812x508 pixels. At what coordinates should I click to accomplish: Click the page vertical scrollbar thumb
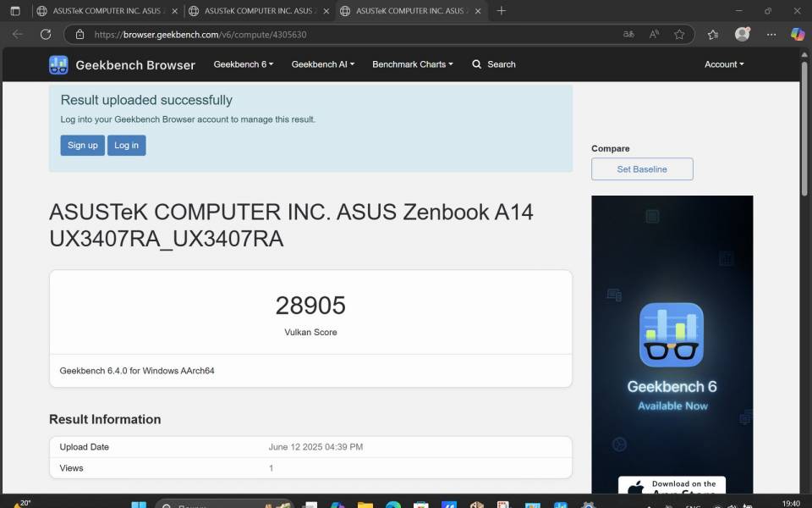tap(804, 129)
